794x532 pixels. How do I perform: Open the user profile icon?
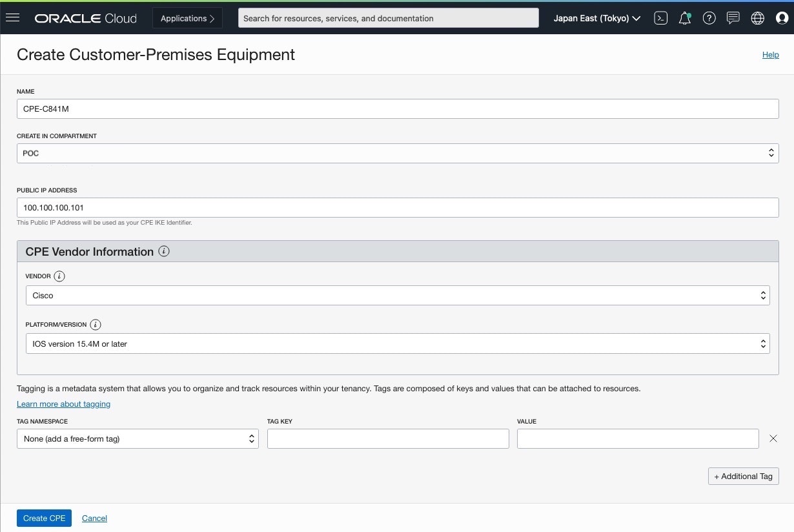pyautogui.click(x=782, y=18)
